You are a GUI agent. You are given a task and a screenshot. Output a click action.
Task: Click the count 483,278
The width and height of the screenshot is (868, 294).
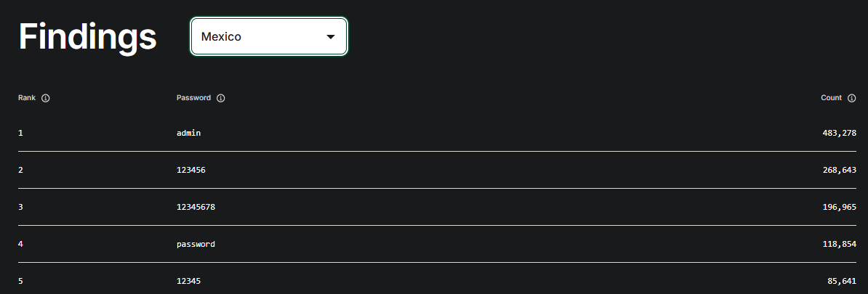pos(839,134)
